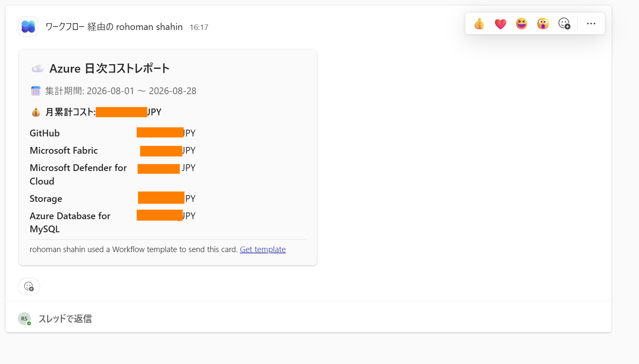The width and height of the screenshot is (639, 364).
Task: React with the laughing face emoji
Action: click(x=522, y=24)
